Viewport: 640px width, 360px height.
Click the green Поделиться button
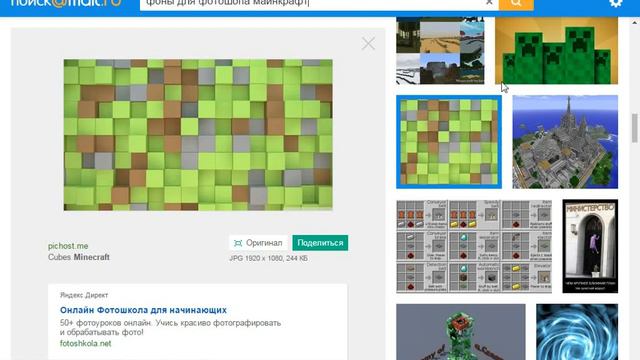(320, 243)
